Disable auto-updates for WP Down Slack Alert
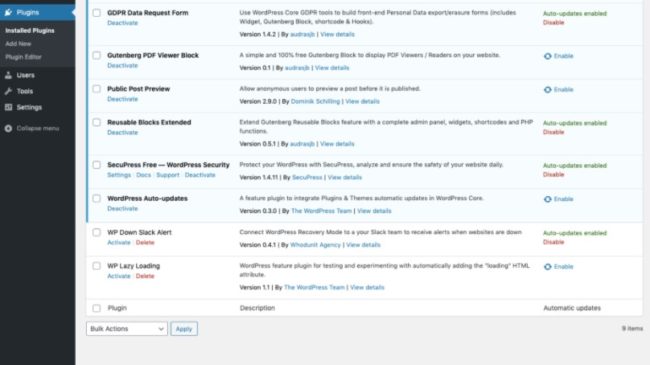Viewport: 650px width, 365px height. pyautogui.click(x=553, y=242)
